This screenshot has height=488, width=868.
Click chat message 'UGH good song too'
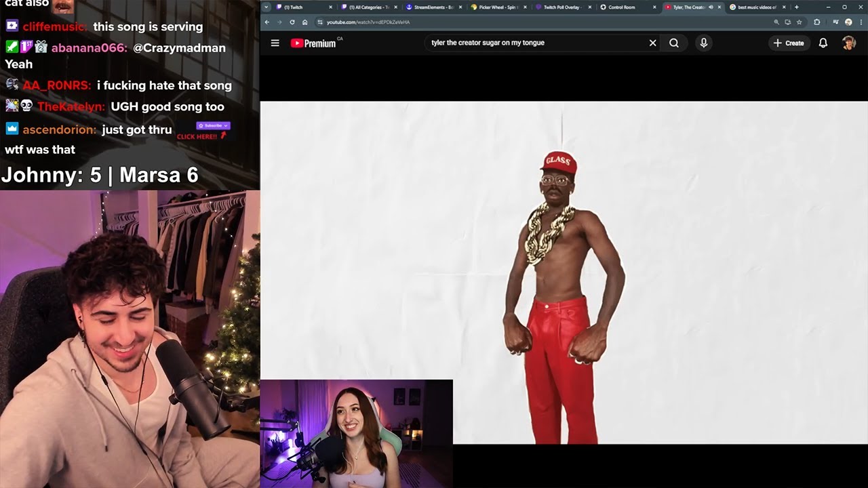click(167, 106)
